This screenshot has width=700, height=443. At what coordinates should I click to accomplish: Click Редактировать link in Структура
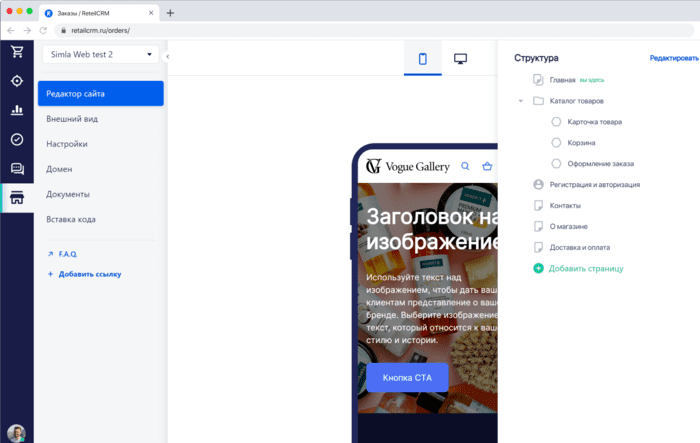[674, 58]
